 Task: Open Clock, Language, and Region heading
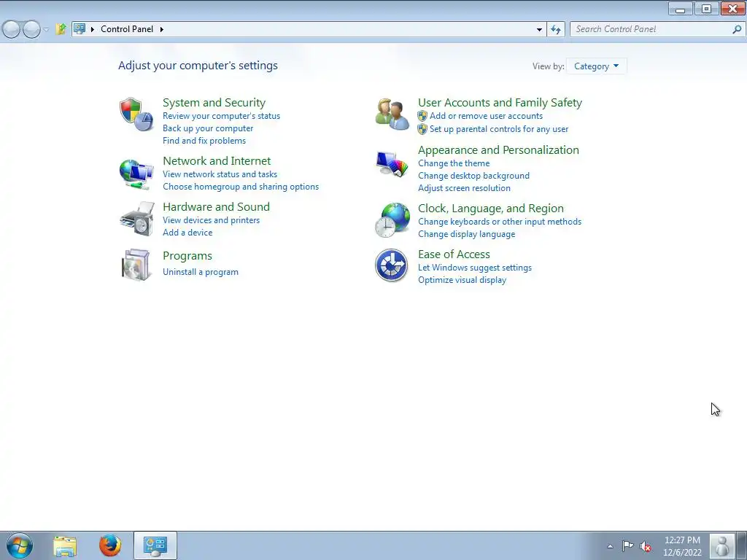click(x=491, y=209)
